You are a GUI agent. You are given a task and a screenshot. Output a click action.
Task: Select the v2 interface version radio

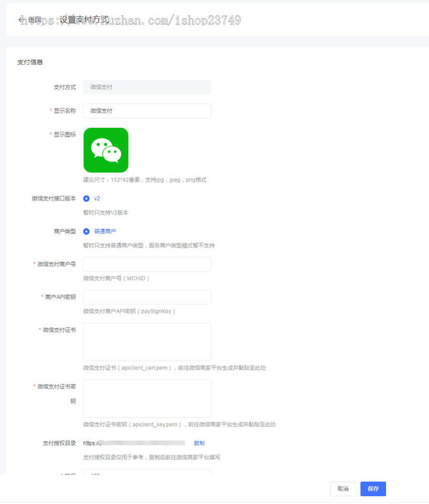click(86, 199)
